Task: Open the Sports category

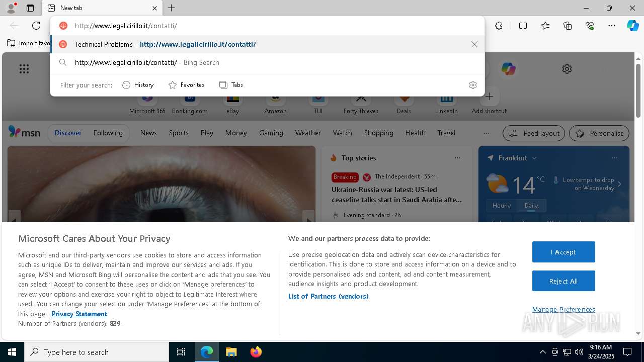Action: pos(179,133)
